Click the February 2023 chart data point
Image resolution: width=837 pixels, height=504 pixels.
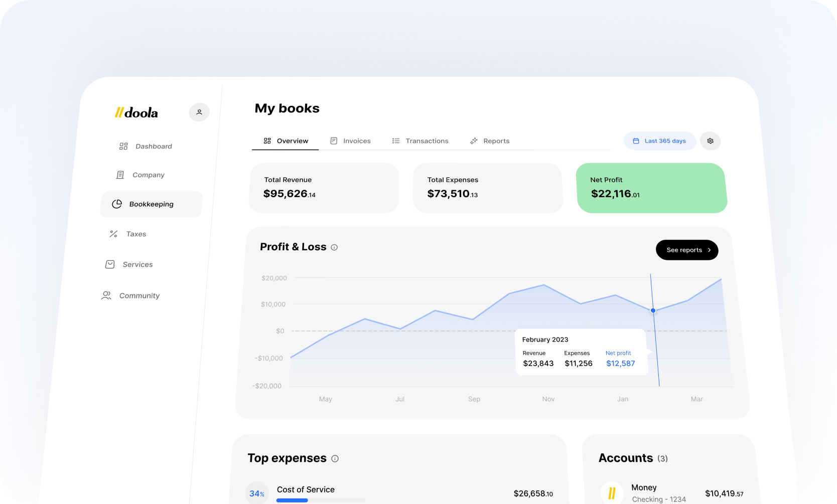pos(653,311)
